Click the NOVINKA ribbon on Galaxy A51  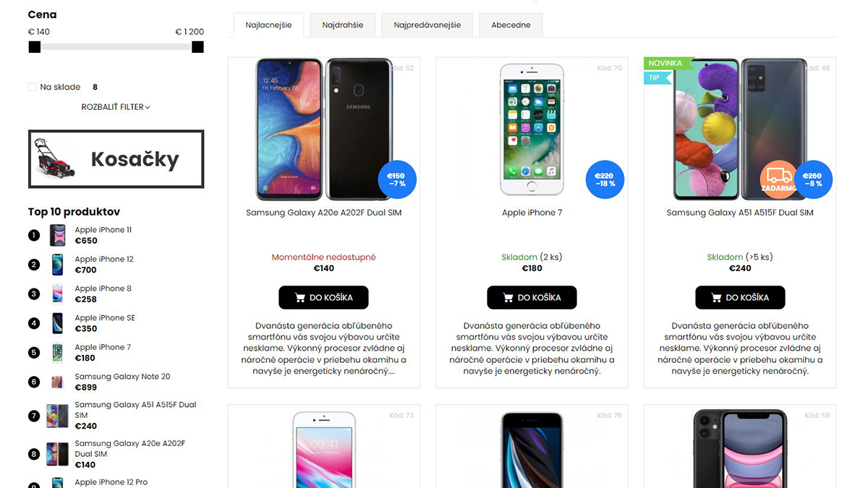tap(667, 64)
